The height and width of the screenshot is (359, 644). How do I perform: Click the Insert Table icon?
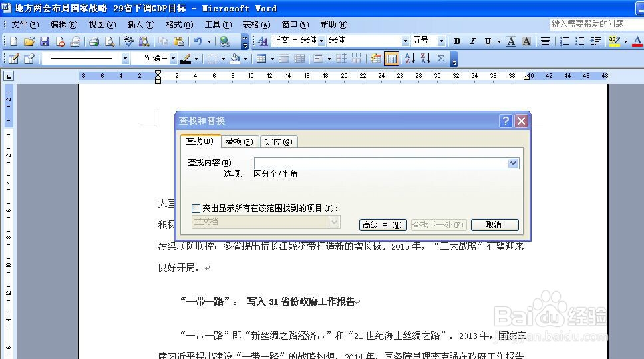click(x=261, y=59)
